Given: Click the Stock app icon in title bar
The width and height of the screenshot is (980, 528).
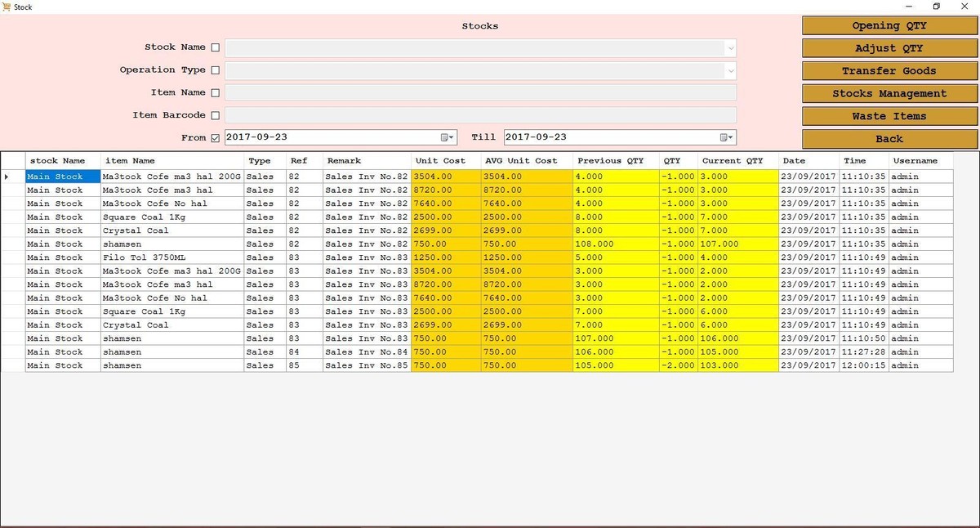Looking at the screenshot, I should point(7,7).
